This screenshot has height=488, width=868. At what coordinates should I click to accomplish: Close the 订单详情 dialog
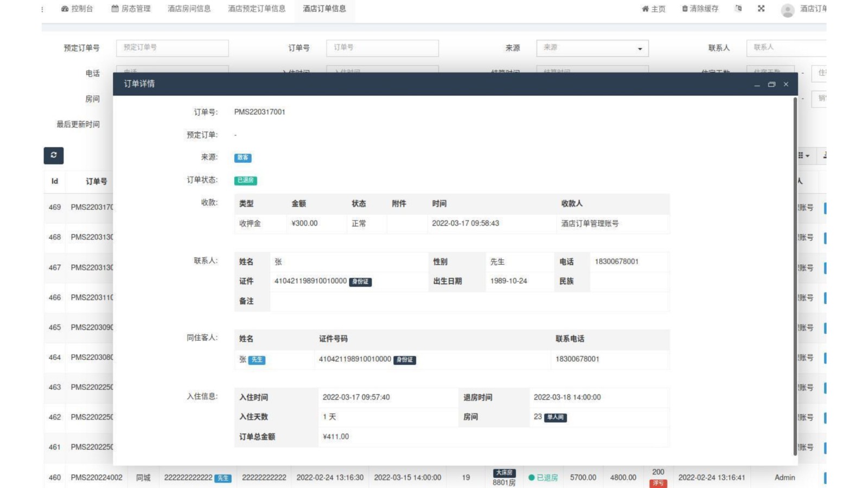[786, 84]
